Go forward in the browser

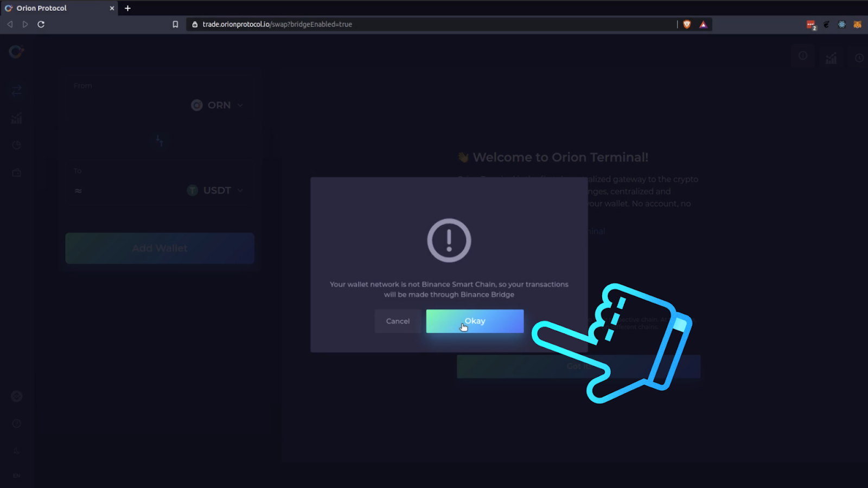coord(25,24)
